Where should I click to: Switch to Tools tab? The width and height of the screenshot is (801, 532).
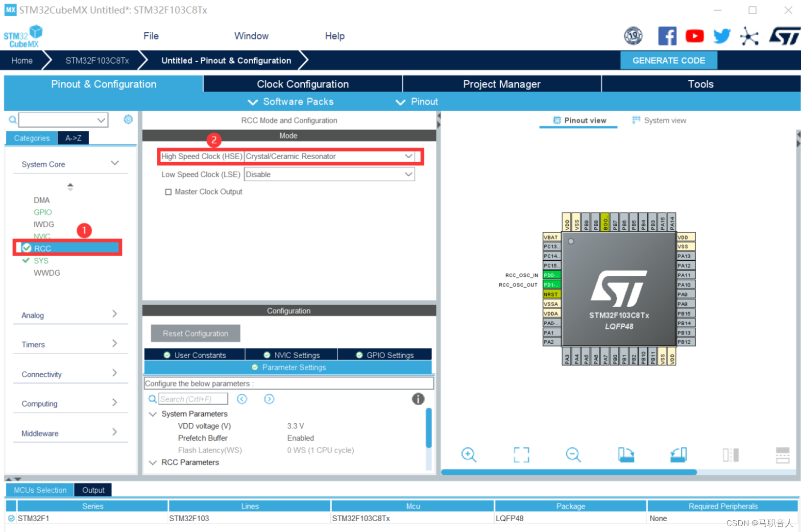pos(701,84)
